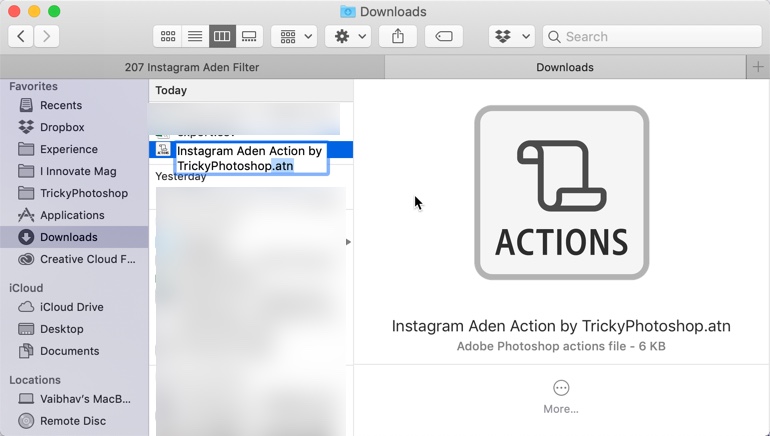Click the Remote Disc icon
The width and height of the screenshot is (770, 436).
coord(26,421)
